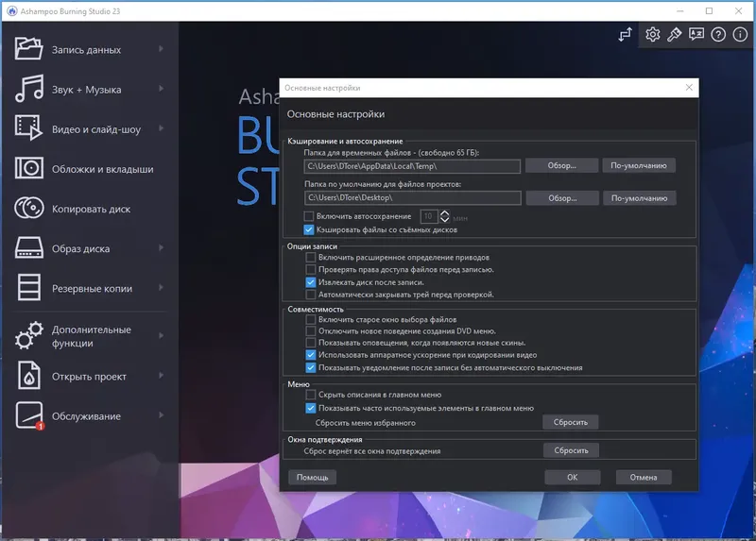Check Автоматически закрывать трей перед проверкой
756x541 pixels.
(x=311, y=295)
